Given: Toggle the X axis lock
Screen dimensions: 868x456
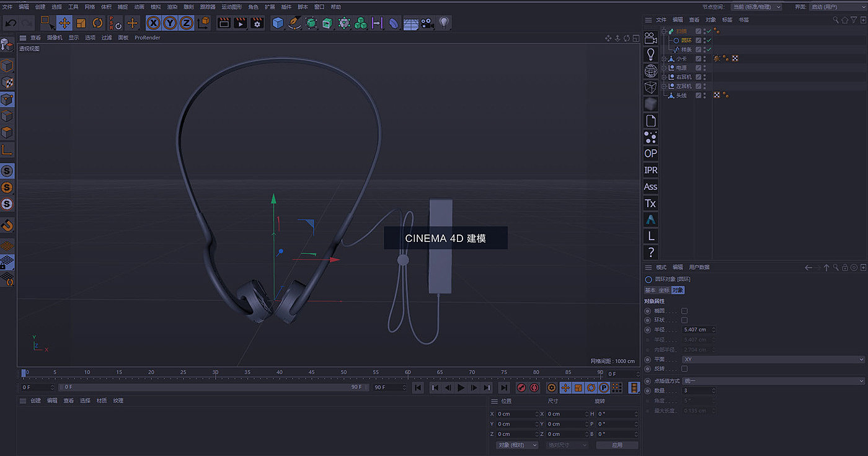Looking at the screenshot, I should (x=153, y=23).
